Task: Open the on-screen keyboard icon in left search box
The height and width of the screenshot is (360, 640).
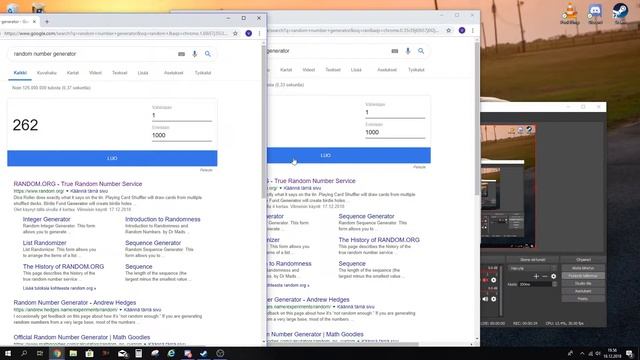Action: pos(181,54)
